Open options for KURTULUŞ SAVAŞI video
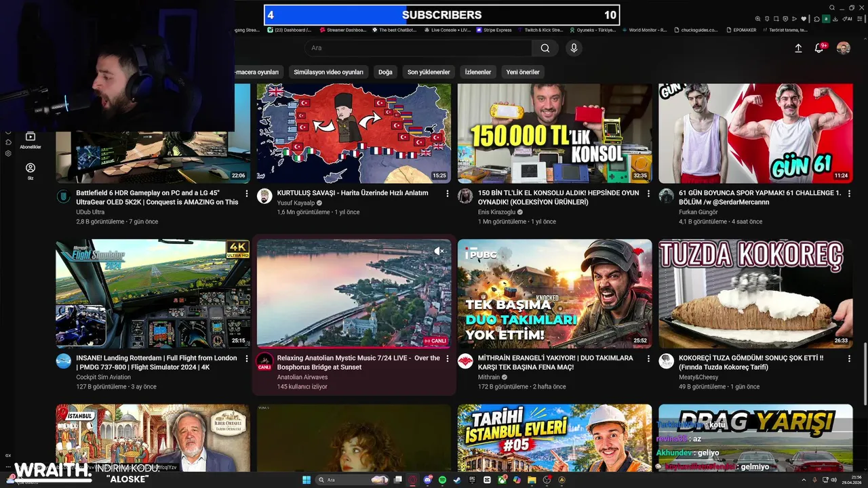Screen dimensions: 868x488 [x=447, y=193]
